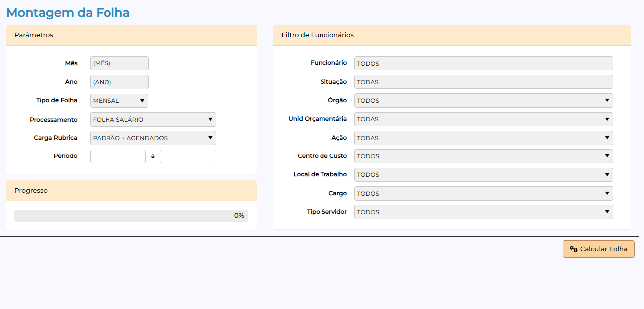Expand the Local de Trabalho dropdown

(483, 175)
